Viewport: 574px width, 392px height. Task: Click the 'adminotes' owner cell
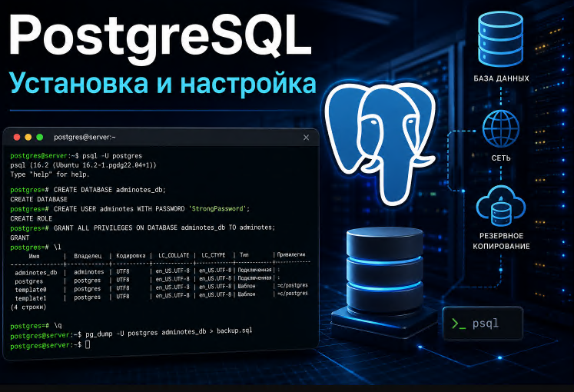pos(89,272)
